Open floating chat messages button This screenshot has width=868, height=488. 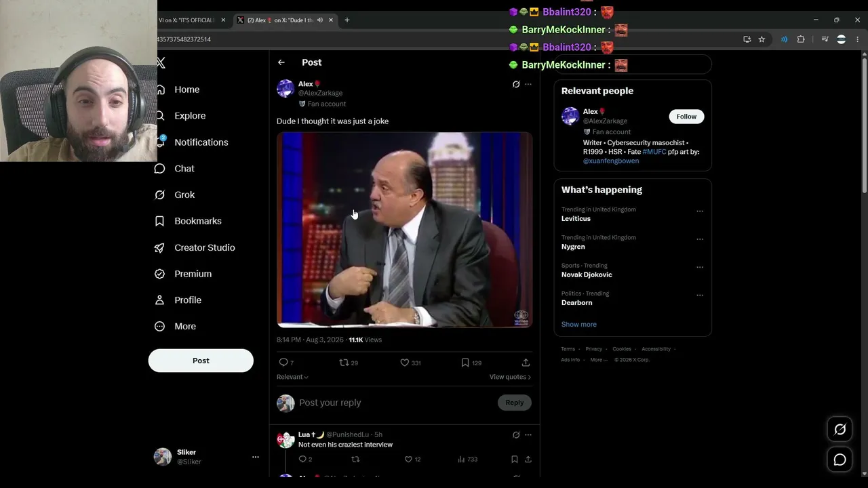pos(840,460)
